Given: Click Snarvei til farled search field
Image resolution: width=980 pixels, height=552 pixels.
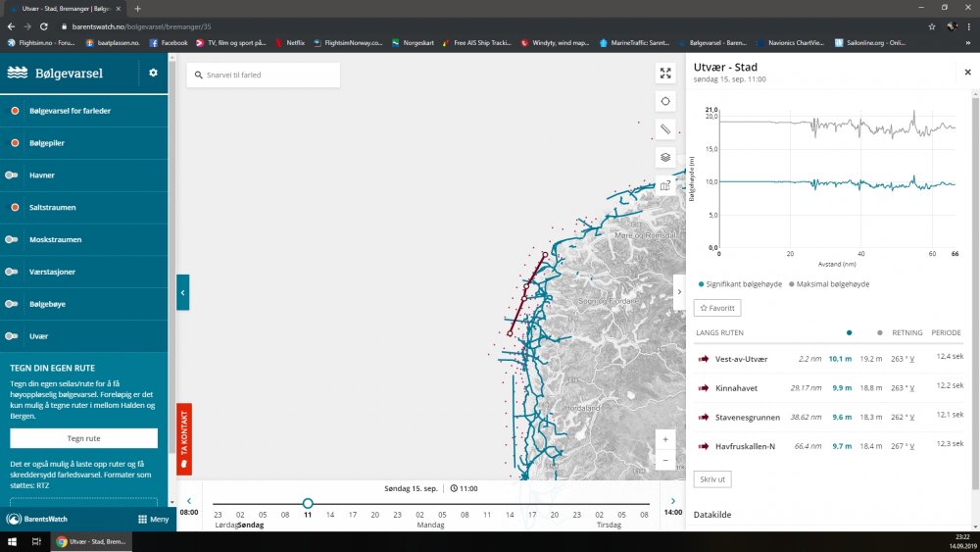Looking at the screenshot, I should (x=263, y=75).
